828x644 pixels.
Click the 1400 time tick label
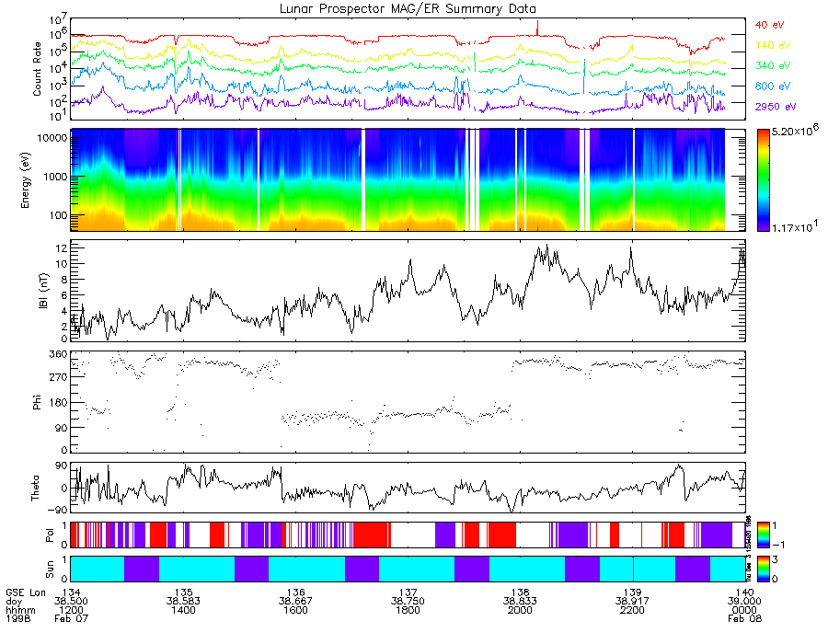pos(183,610)
